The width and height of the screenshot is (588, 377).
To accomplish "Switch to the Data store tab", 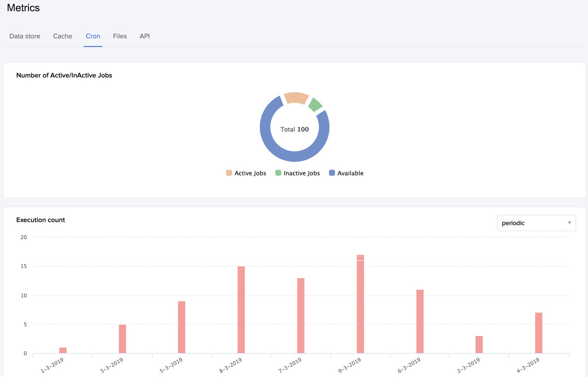I will (x=25, y=36).
